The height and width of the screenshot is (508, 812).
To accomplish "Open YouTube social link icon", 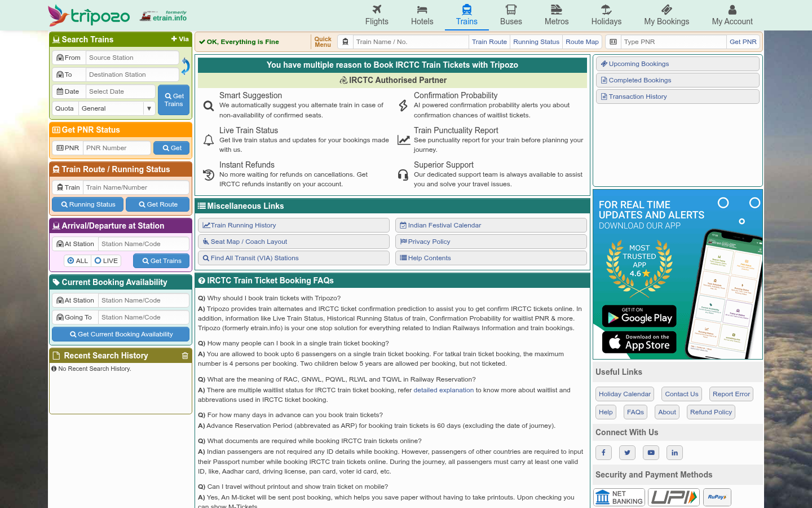I will coord(651,453).
